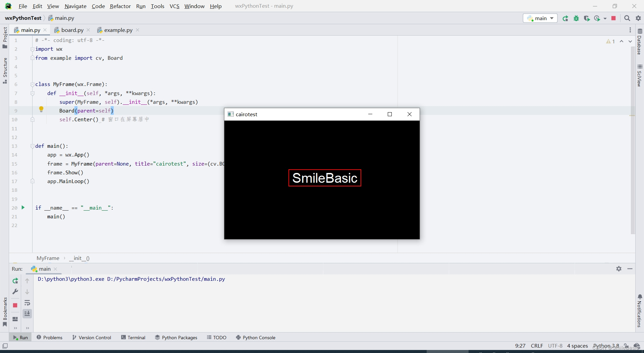The width and height of the screenshot is (644, 353).
Task: Open Run panel settings gear
Action: click(x=619, y=269)
